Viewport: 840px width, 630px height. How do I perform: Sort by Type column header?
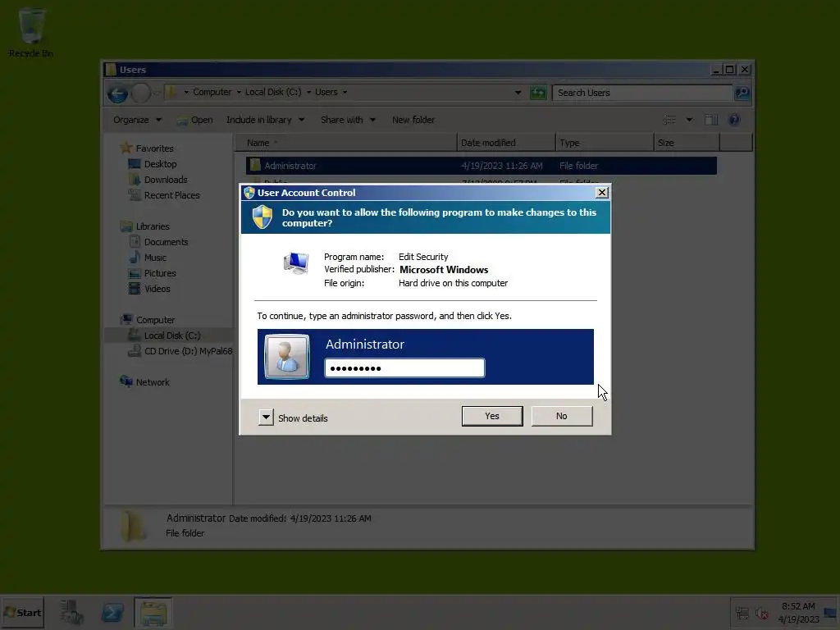(605, 143)
